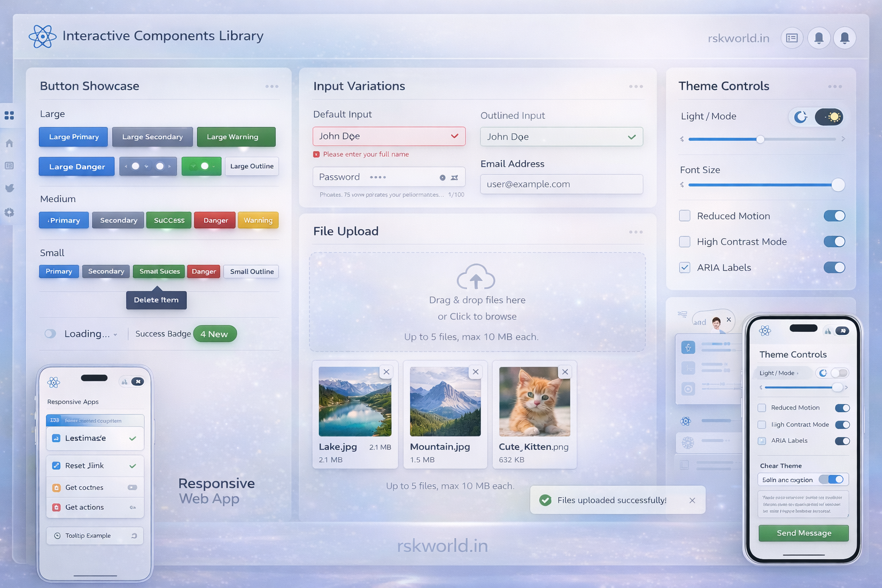Expand the chevron on the Outlined Input field

coord(632,137)
